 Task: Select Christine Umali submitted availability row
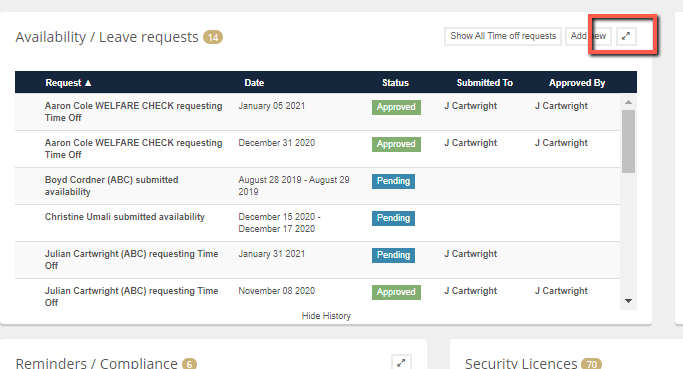pyautogui.click(x=318, y=223)
